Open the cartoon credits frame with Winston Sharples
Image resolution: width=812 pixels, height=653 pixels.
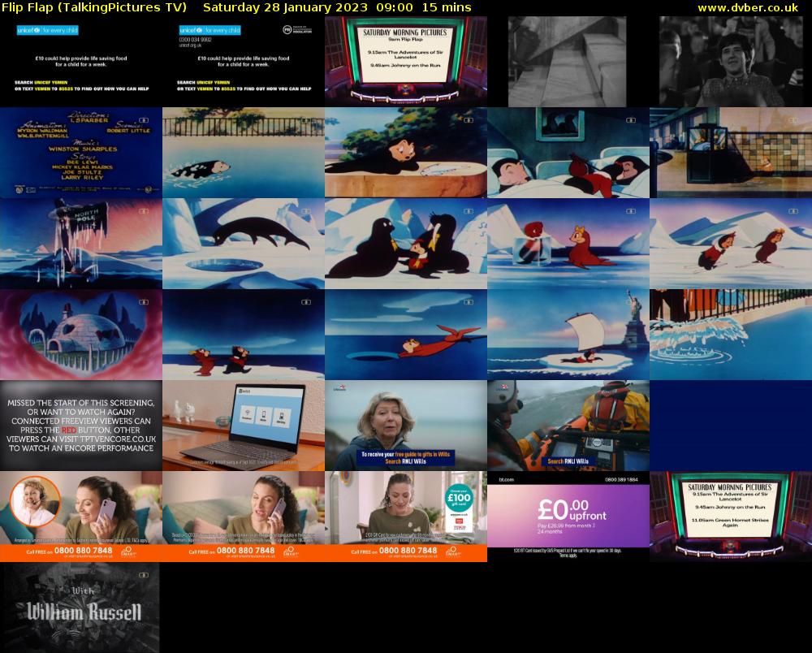click(81, 153)
